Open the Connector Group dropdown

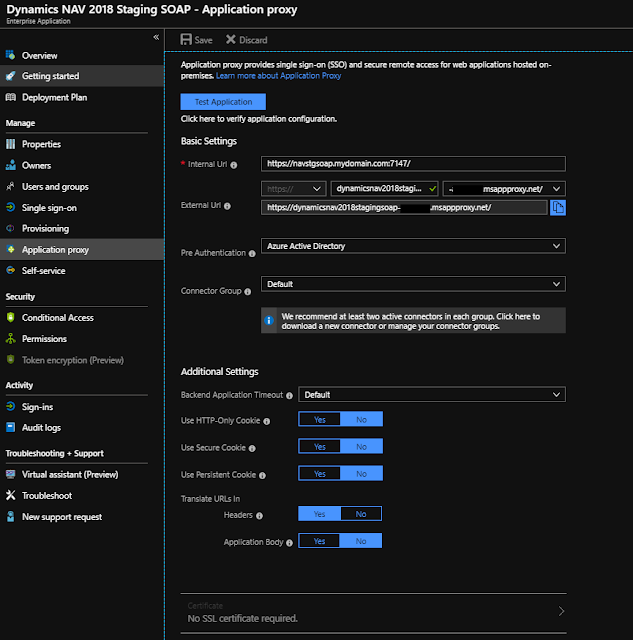413,284
